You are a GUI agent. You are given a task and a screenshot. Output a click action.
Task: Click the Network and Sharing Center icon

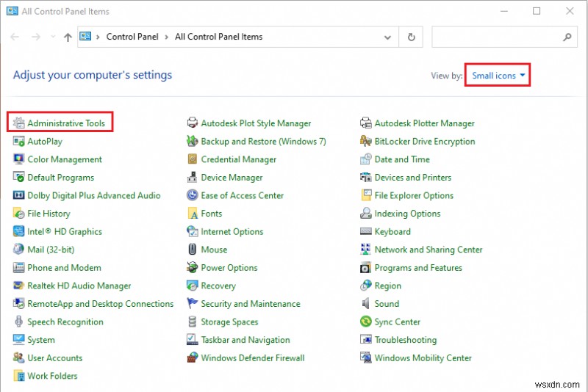point(366,250)
